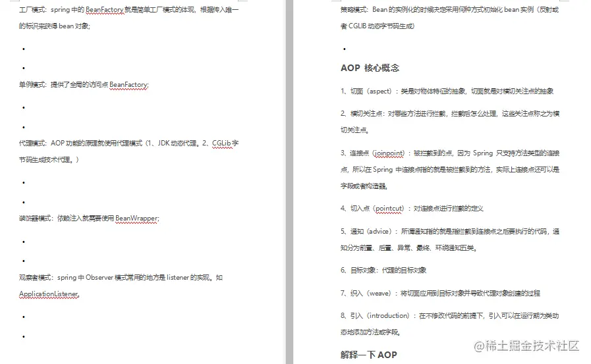Click the 'CGLIB 动态字节码生成' line
This screenshot has height=364, width=591.
coord(378,26)
